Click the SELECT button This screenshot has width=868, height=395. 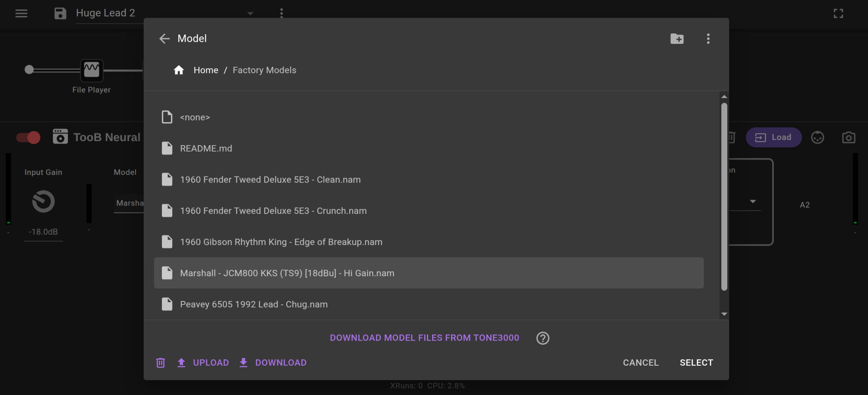click(x=696, y=363)
